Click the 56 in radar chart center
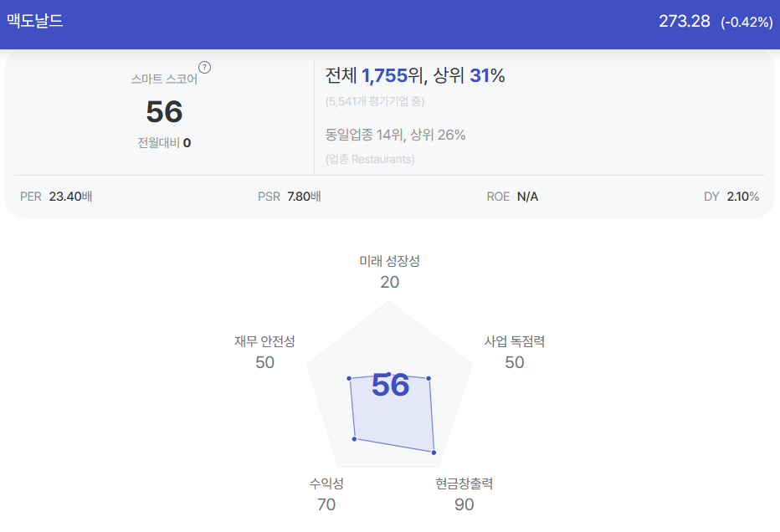 [x=391, y=385]
